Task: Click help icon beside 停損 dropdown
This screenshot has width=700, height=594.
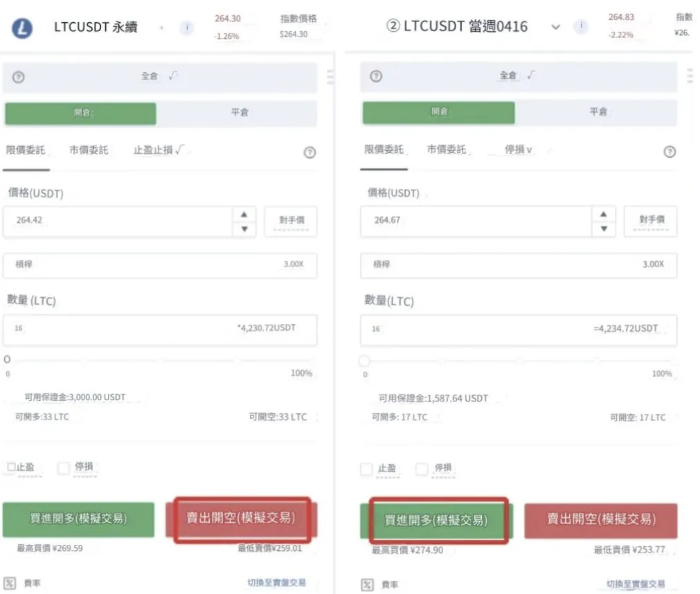Action: point(669,152)
